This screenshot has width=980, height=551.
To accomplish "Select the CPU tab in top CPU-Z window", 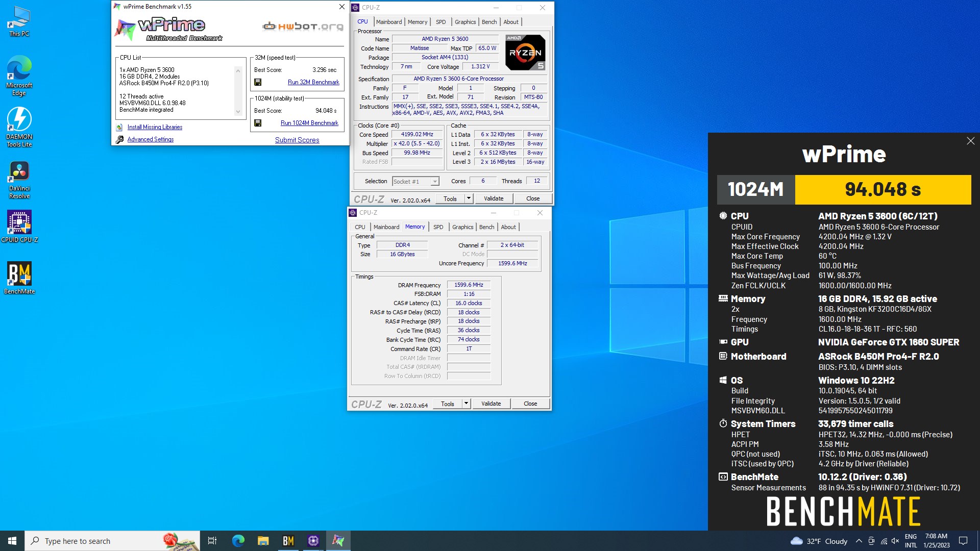I will click(362, 21).
